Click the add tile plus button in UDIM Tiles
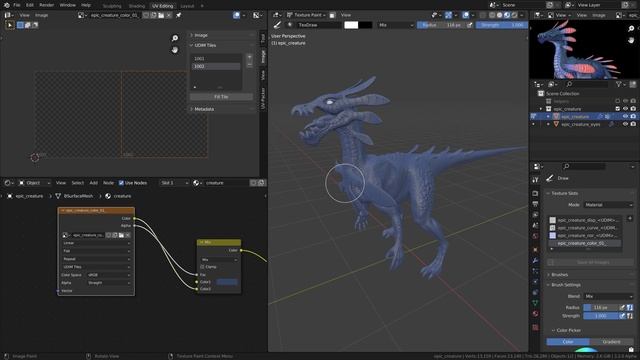The image size is (640, 360). [x=249, y=57]
